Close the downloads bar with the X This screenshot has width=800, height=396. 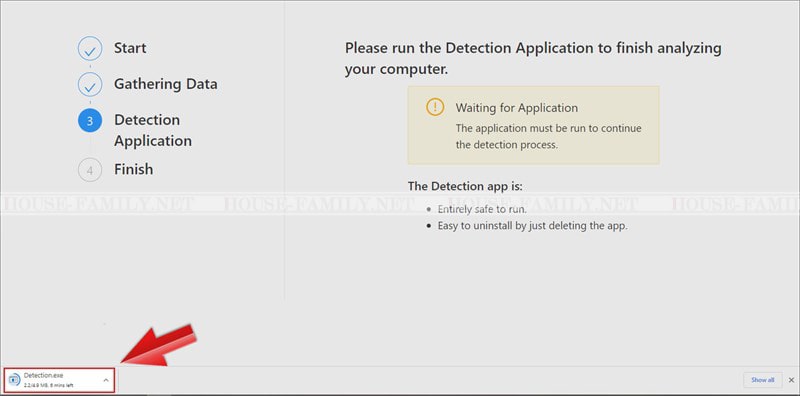tap(791, 380)
